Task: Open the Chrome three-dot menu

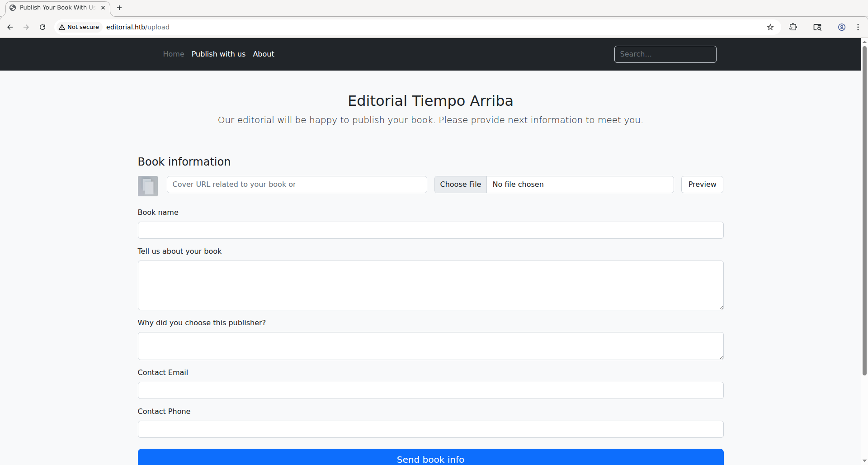Action: tap(858, 27)
